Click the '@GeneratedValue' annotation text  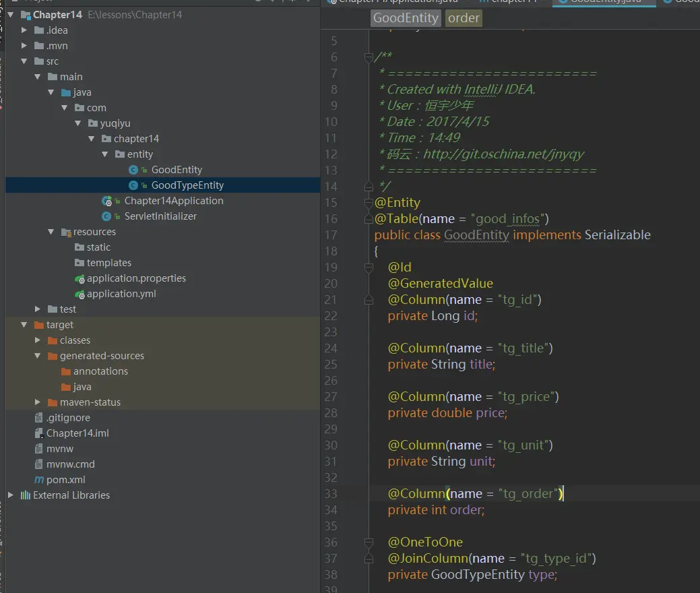coord(440,284)
